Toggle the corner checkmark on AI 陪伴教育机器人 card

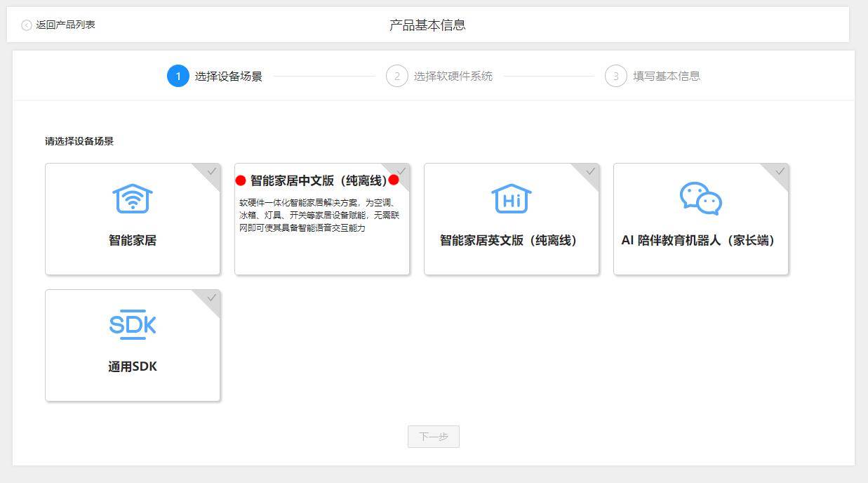pos(780,171)
